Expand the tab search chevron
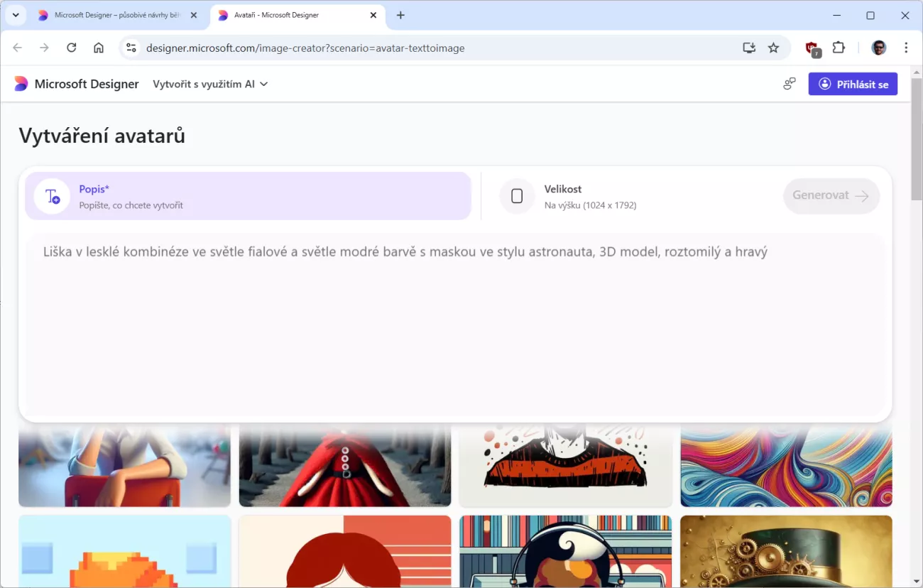923x588 pixels. 16,15
